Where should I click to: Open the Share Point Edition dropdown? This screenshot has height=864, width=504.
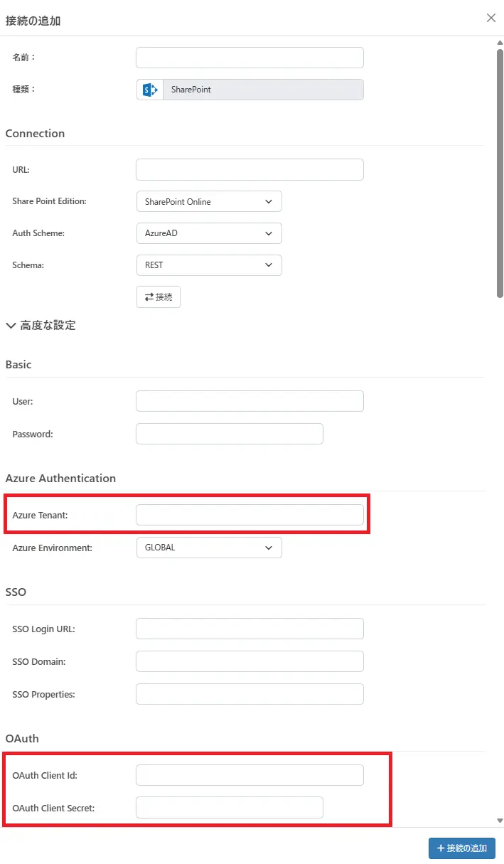(209, 201)
